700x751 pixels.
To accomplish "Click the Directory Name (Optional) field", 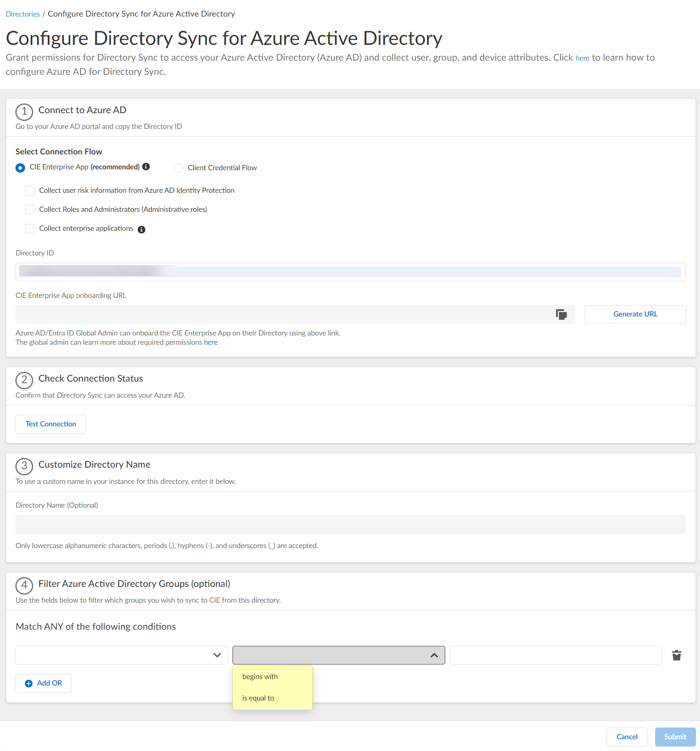I will pos(351,524).
